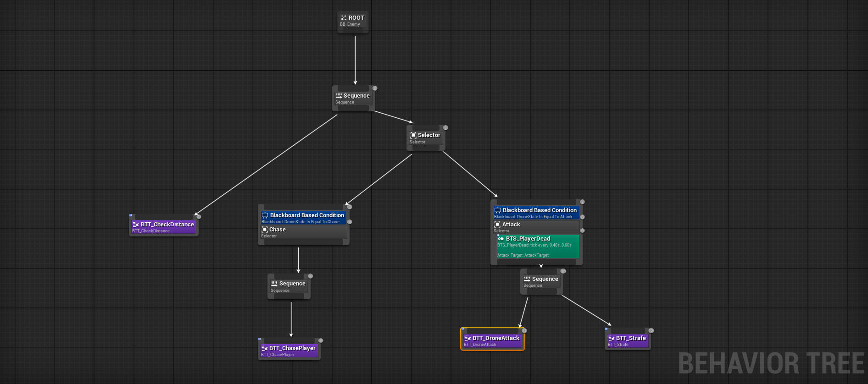Select the Sequence node directly below ROOT
Screen dimensions: 868x384
(352, 98)
